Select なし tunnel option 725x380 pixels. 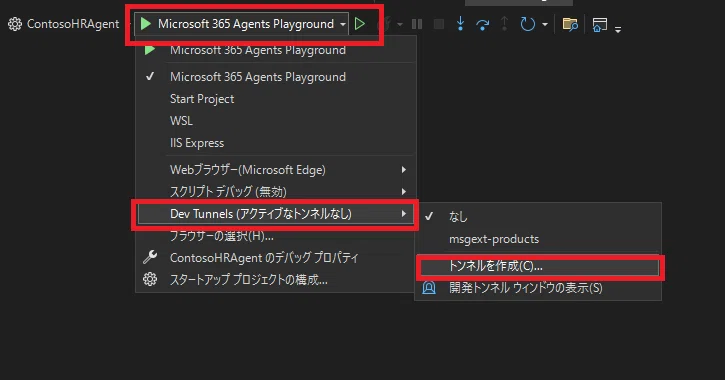[538, 216]
